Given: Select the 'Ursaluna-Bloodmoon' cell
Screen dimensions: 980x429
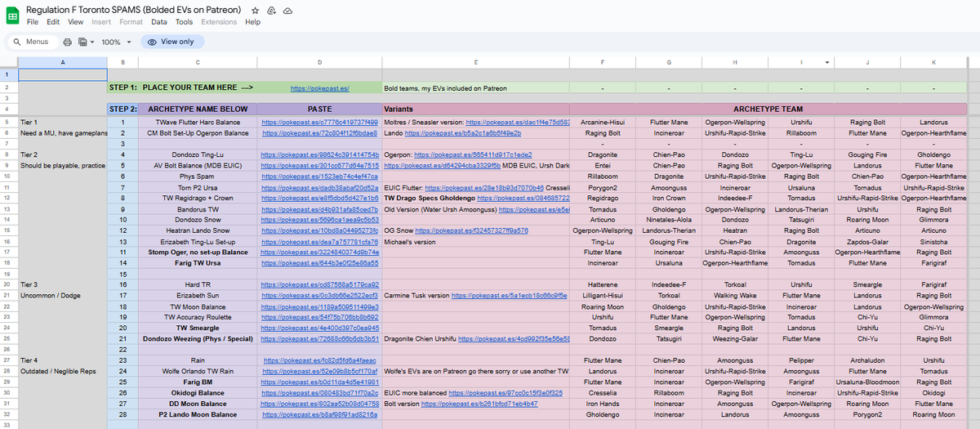Looking at the screenshot, I should point(867,382).
